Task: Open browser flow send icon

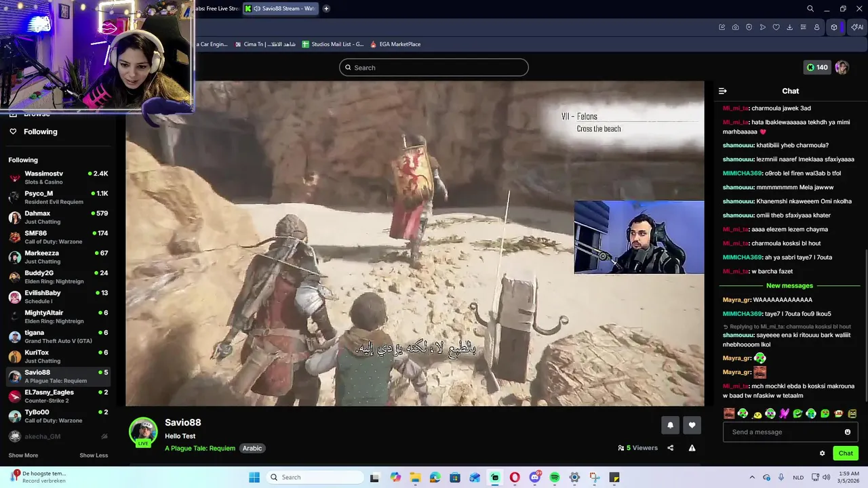Action: 762,27
